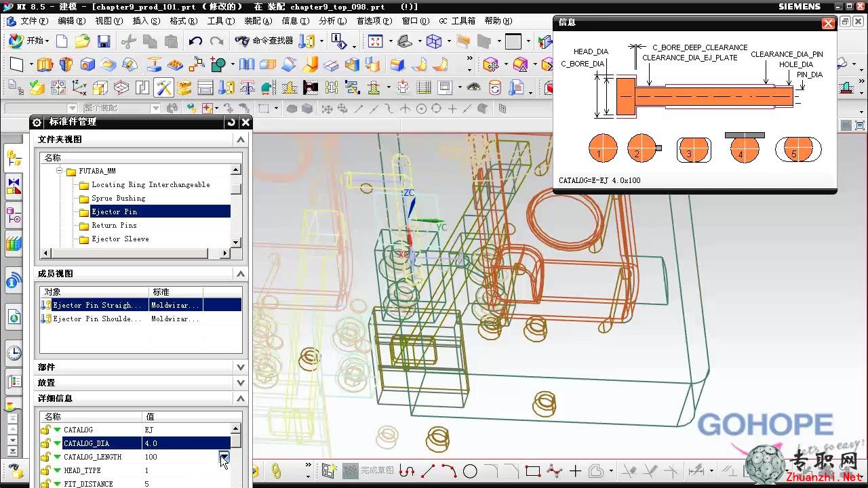Click the 完成草图 finish sketch button
Screen dimensions: 868x488
tap(370, 470)
